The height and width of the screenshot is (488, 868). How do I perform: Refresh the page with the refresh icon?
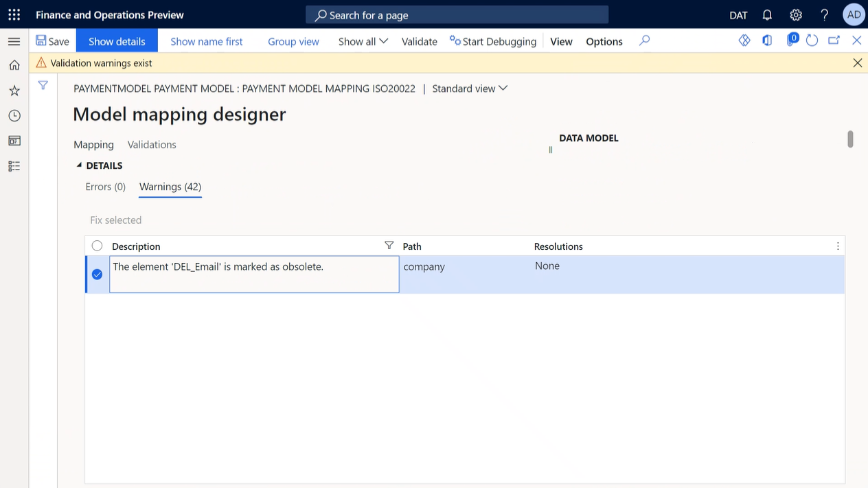(812, 40)
